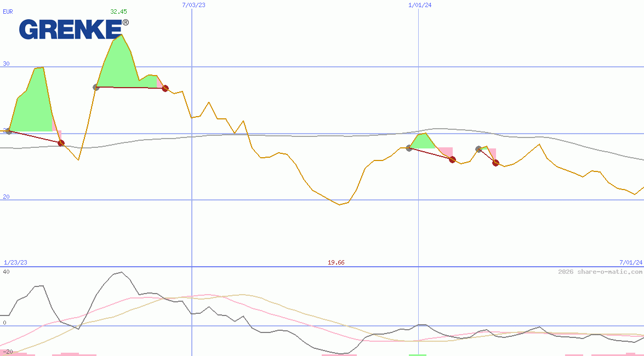The image size is (644, 356).
Task: Click the GRENKE company logo
Action: tap(74, 29)
